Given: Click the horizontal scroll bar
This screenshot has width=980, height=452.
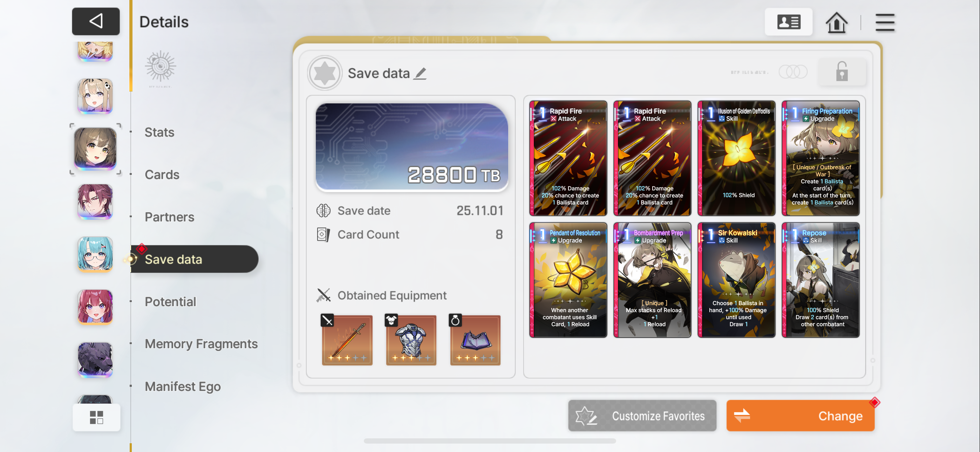Looking at the screenshot, I should [490, 440].
